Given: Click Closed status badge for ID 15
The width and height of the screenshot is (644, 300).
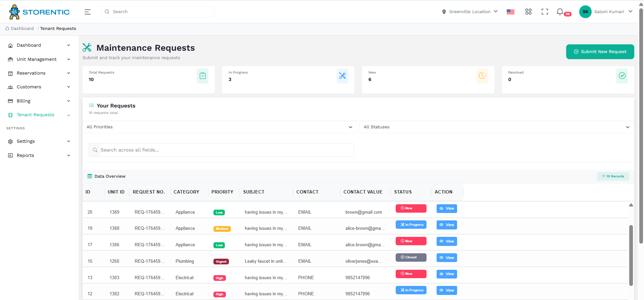Looking at the screenshot, I should (411, 257).
